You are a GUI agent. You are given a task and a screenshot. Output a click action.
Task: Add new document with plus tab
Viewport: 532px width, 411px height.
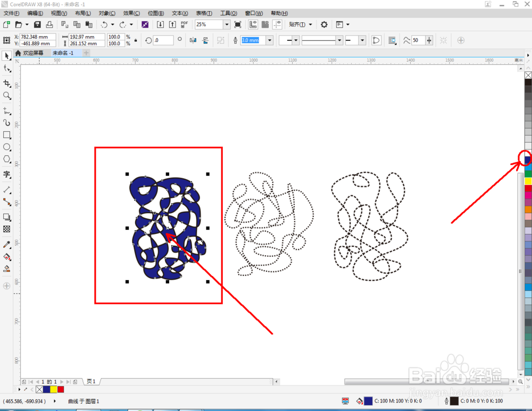86,53
